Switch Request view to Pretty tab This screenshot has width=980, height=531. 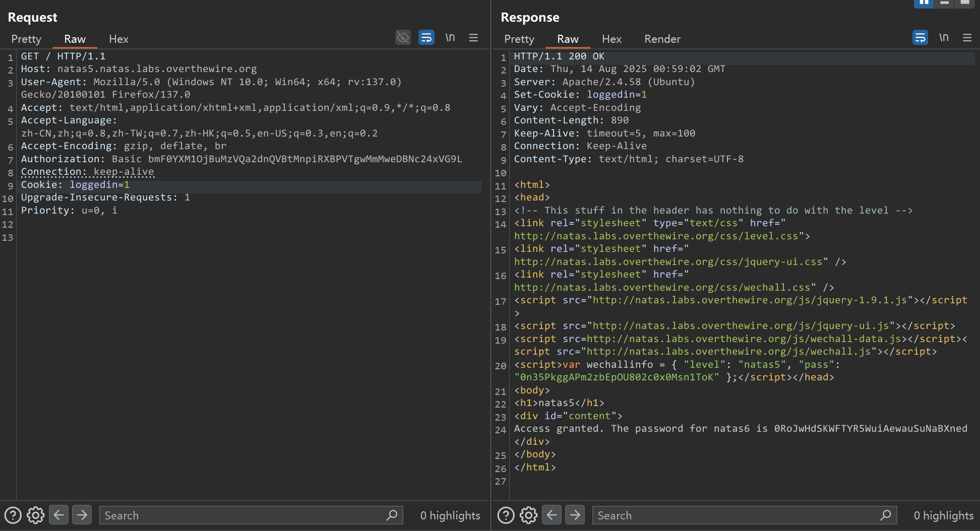(26, 39)
